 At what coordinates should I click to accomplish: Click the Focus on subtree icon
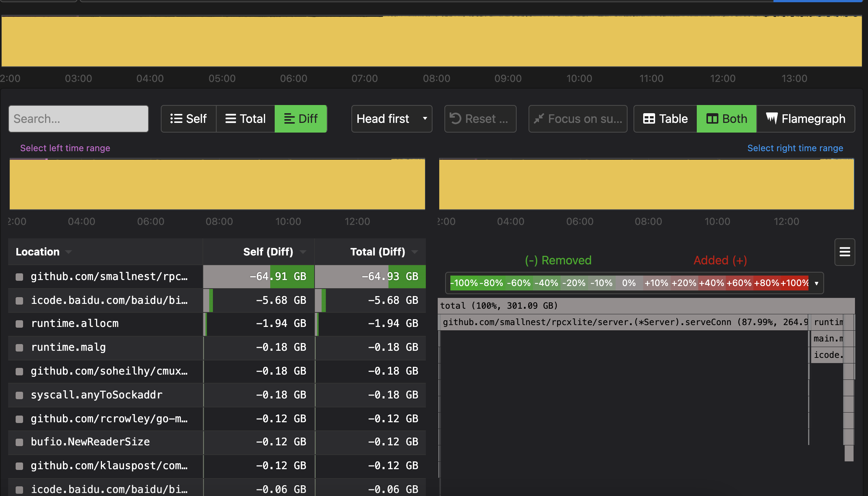pyautogui.click(x=539, y=118)
